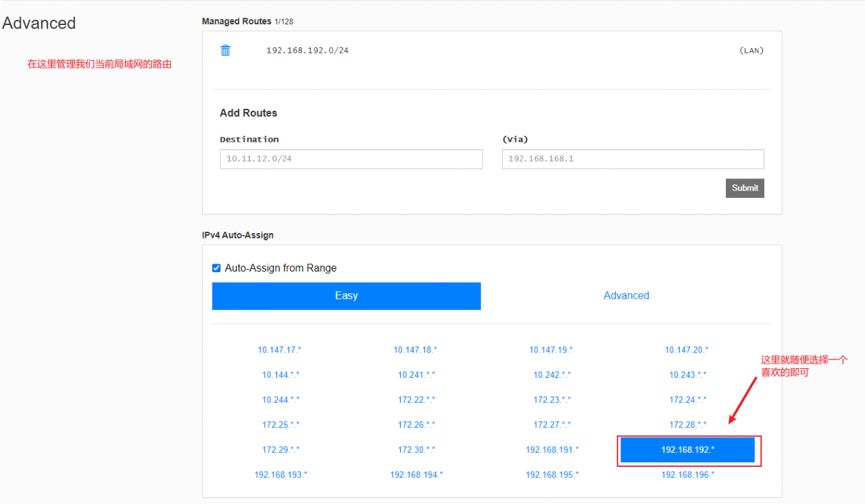Switch to the Easy tab

pyautogui.click(x=346, y=296)
